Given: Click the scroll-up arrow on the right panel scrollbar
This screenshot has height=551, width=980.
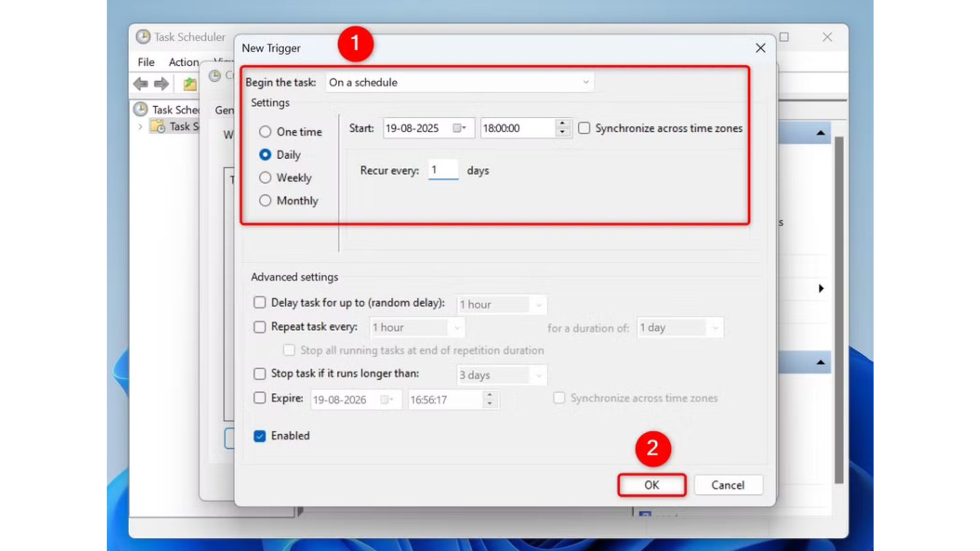Looking at the screenshot, I should pos(820,133).
